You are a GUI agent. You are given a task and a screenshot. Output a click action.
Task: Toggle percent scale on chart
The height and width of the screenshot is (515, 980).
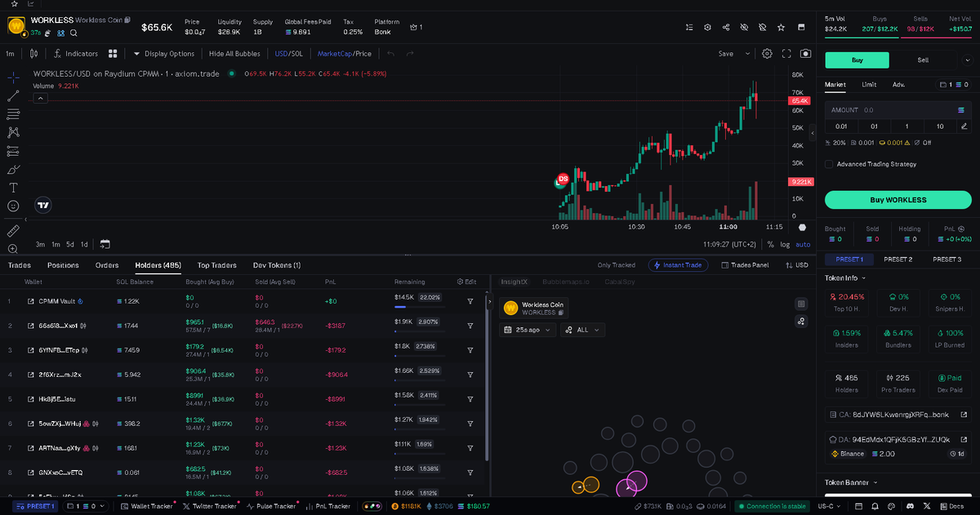pos(770,244)
